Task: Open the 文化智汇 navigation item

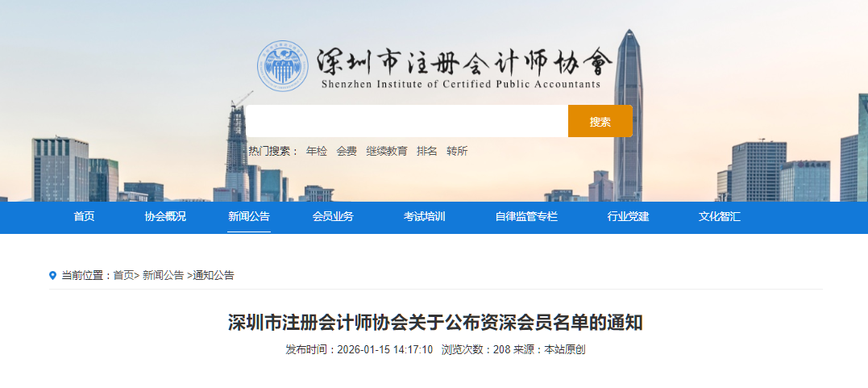Action: tap(720, 216)
